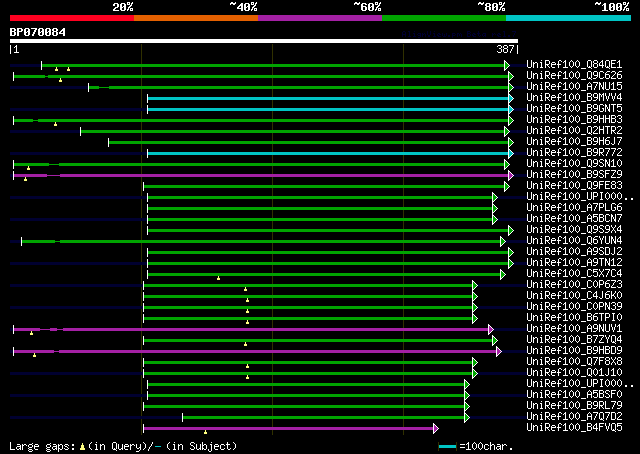Select the UniRef100_Q01J10 label
The height and width of the screenshot is (454, 640).
(x=574, y=373)
